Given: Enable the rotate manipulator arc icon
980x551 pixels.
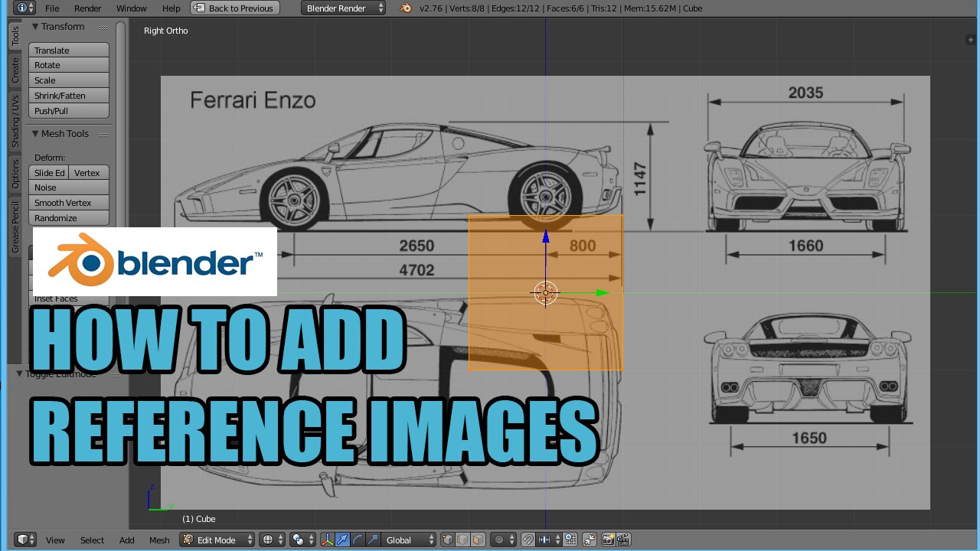Looking at the screenshot, I should pos(358,540).
